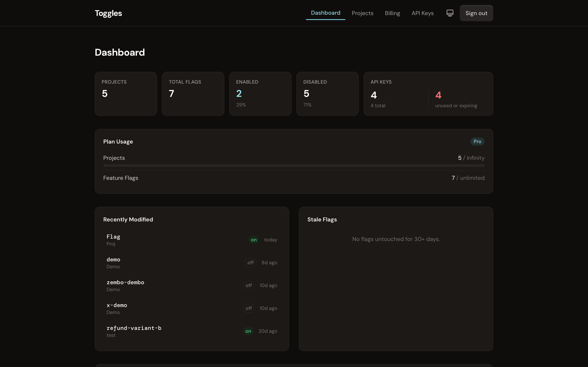588x367 pixels.
Task: Toggle the zembo-dembo off switch
Action: [248, 285]
